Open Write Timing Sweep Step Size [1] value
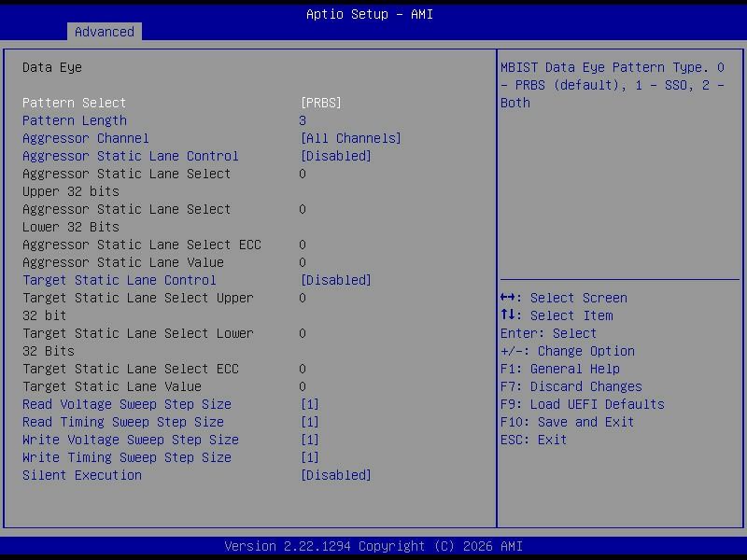This screenshot has width=747, height=560. (x=310, y=457)
